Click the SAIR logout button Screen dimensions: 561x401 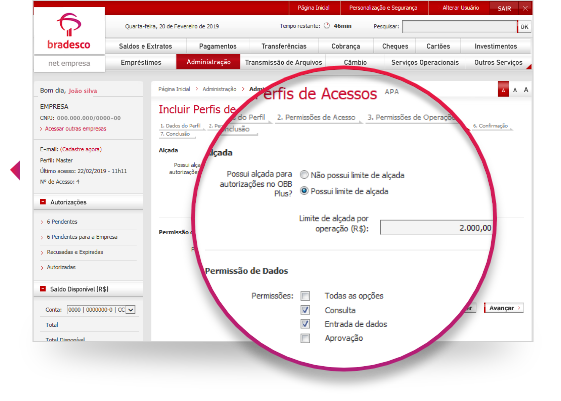click(x=504, y=8)
